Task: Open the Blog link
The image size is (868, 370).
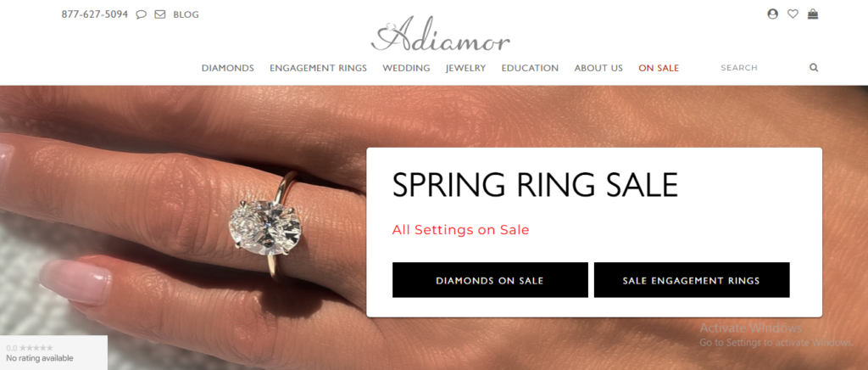Action: pyautogui.click(x=186, y=14)
